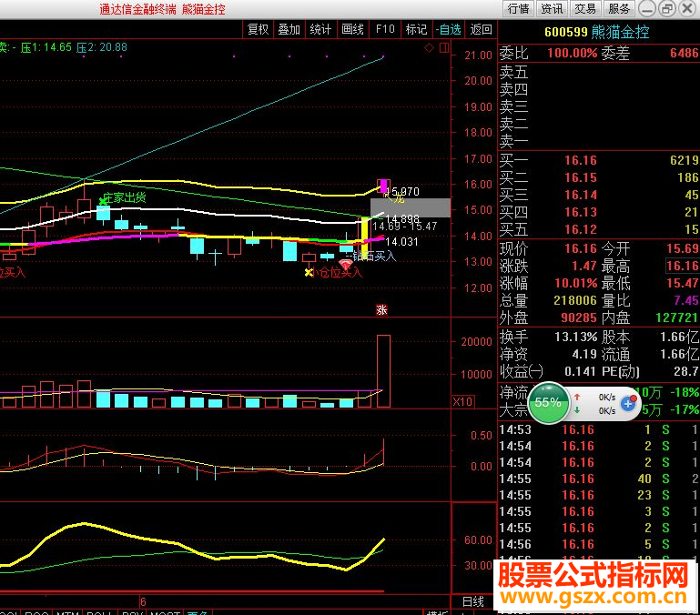The height and width of the screenshot is (615, 700).
Task: Click the red diamond icon on chart
Action: coord(429,47)
